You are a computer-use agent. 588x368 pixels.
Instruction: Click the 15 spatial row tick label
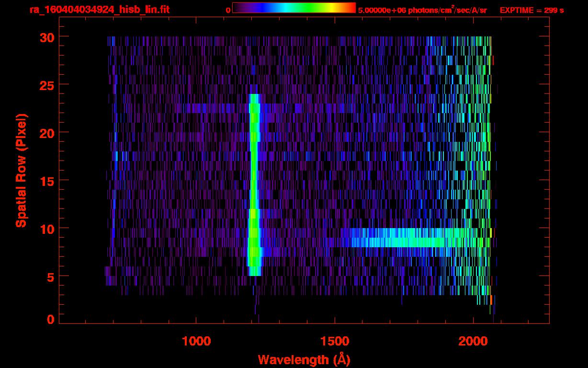point(46,181)
